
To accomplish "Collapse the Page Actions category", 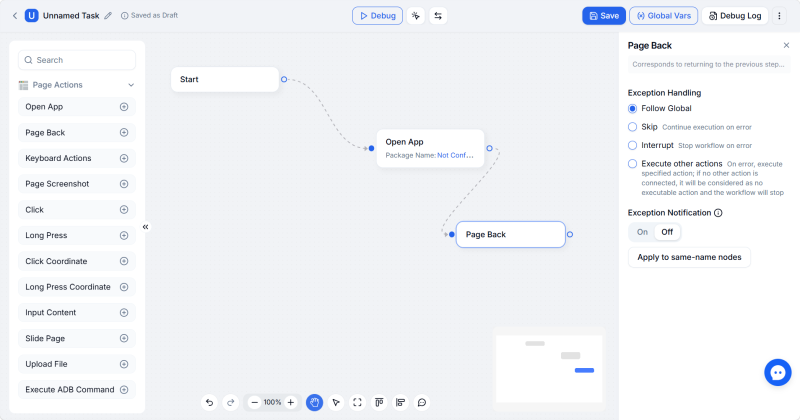I will [131, 85].
